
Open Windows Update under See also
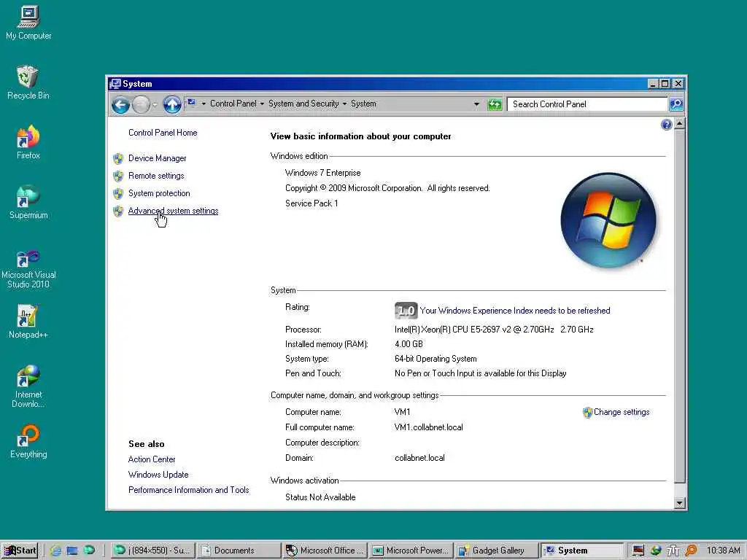tap(158, 475)
